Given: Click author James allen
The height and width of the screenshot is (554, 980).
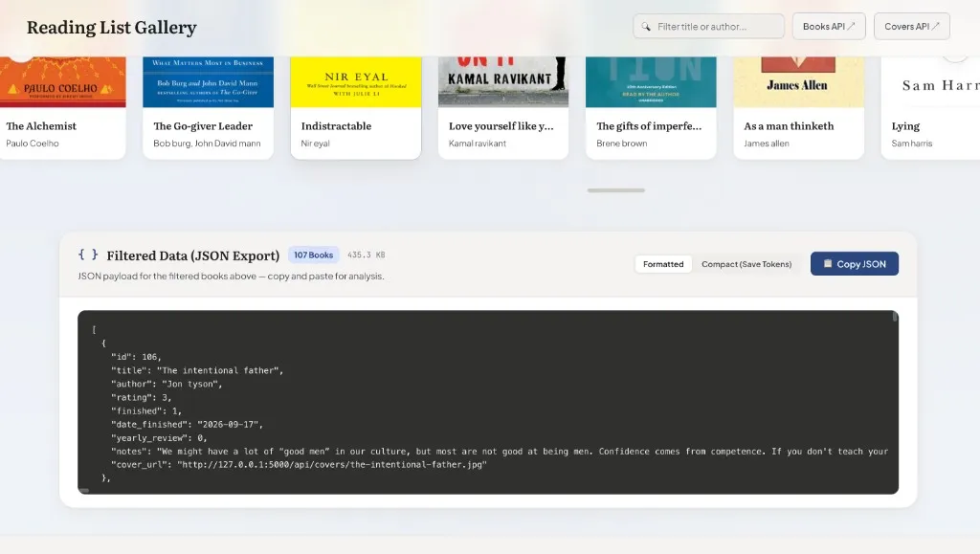Looking at the screenshot, I should (x=767, y=144).
